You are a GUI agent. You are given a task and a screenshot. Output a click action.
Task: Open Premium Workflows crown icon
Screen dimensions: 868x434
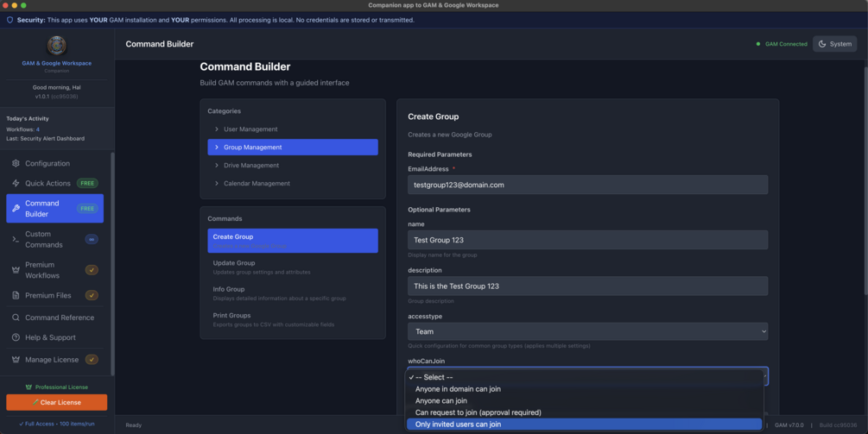[16, 270]
